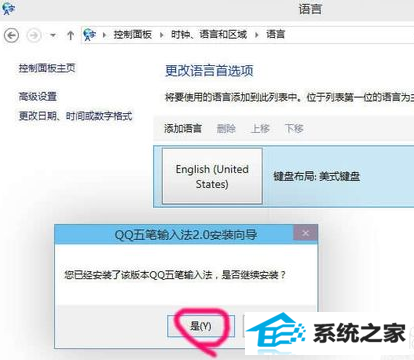Click the window title bar language icon

(x=8, y=9)
